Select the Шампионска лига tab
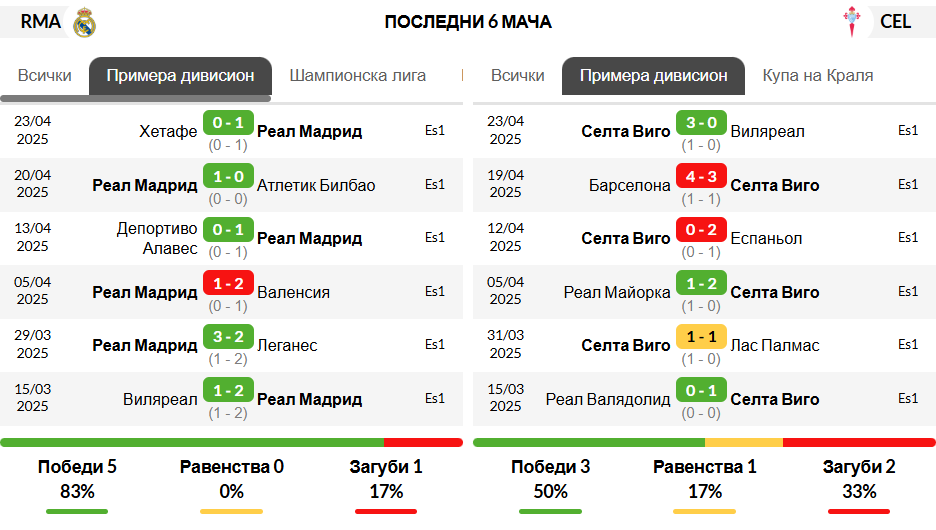Image resolution: width=936 pixels, height=530 pixels. tap(358, 76)
